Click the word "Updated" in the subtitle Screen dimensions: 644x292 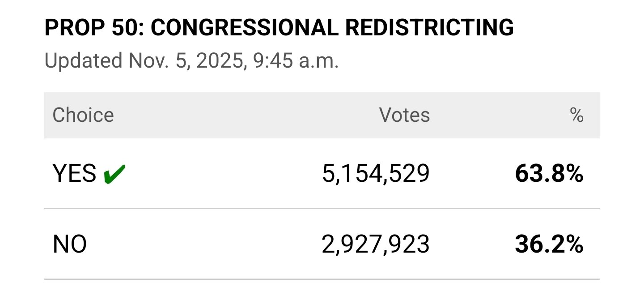(83, 60)
